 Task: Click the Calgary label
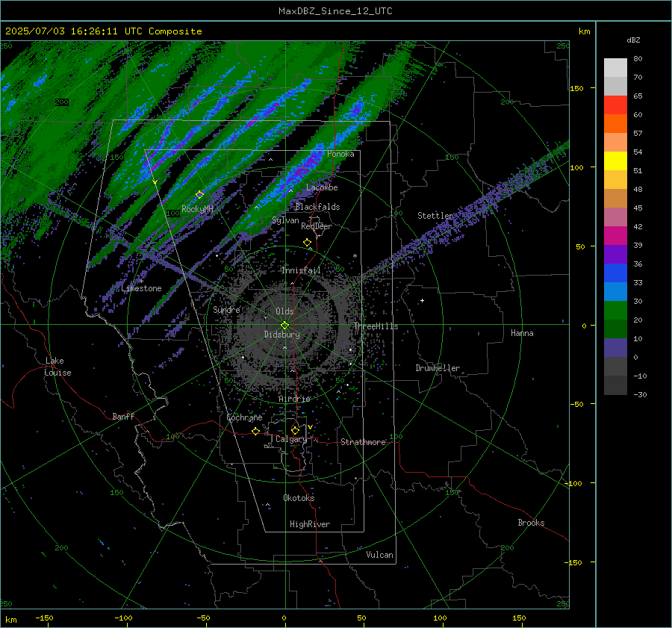[291, 439]
